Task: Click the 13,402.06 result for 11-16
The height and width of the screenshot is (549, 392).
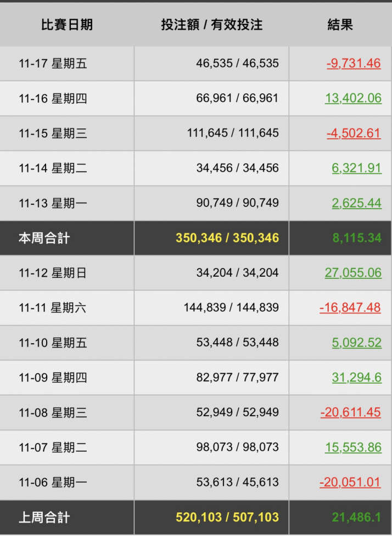Action: tap(352, 98)
